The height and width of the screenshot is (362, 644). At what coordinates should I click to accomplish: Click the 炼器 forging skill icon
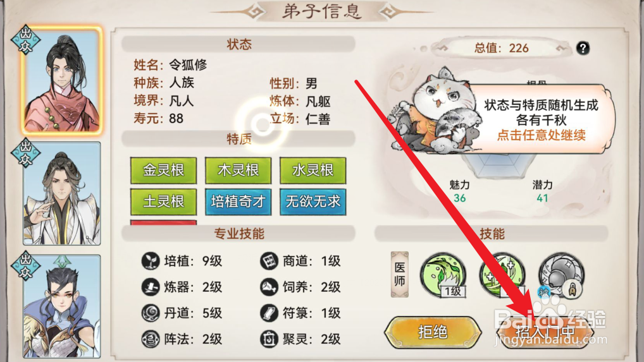151,287
